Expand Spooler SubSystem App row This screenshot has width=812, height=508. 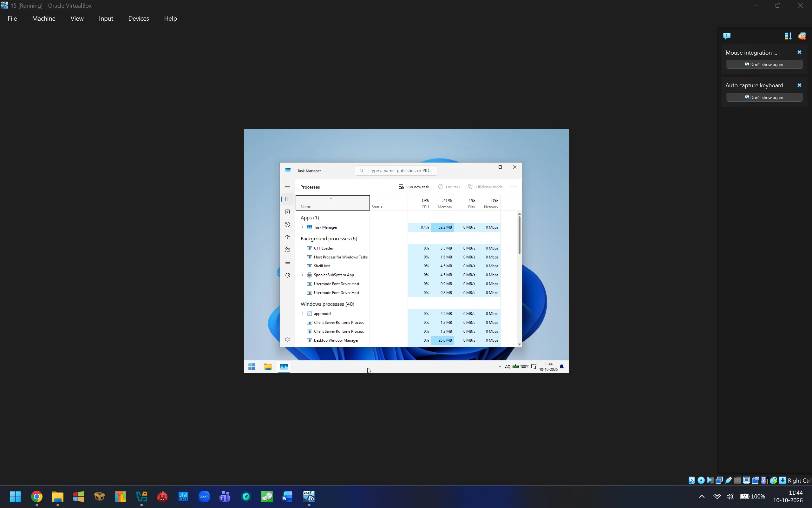point(302,275)
